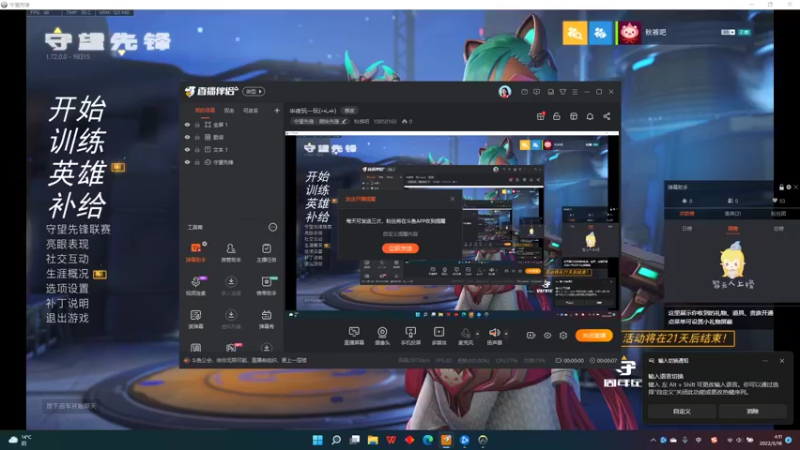The width and height of the screenshot is (800, 450).
Task: Open mode switch pill beside 直播伴侣 logo
Action: 254,91
